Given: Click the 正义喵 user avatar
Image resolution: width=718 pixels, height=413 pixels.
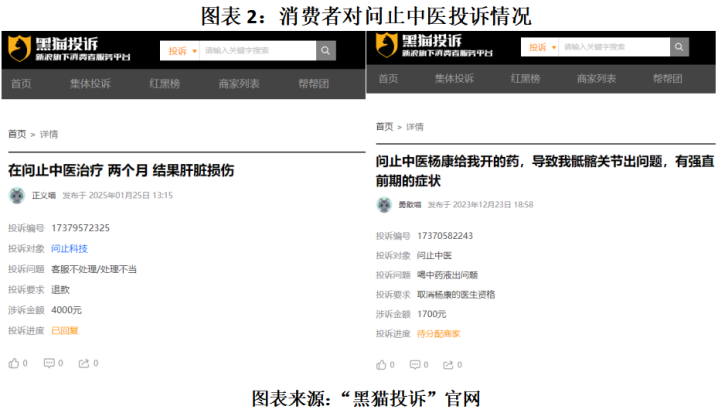Looking at the screenshot, I should pyautogui.click(x=17, y=196).
